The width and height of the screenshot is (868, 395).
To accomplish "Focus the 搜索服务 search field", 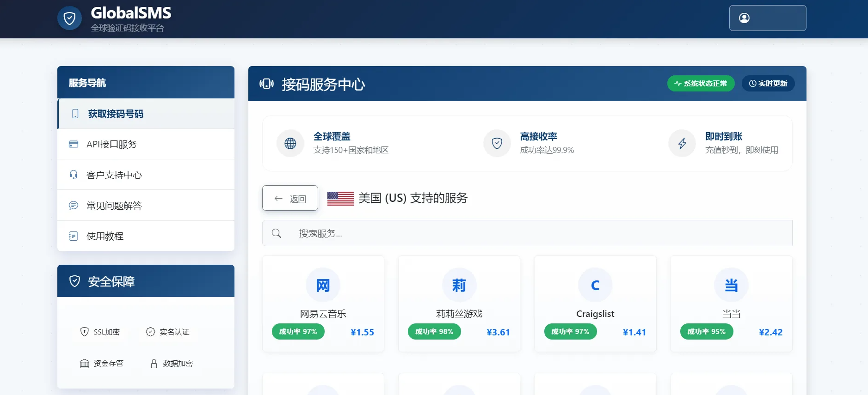I will click(527, 233).
